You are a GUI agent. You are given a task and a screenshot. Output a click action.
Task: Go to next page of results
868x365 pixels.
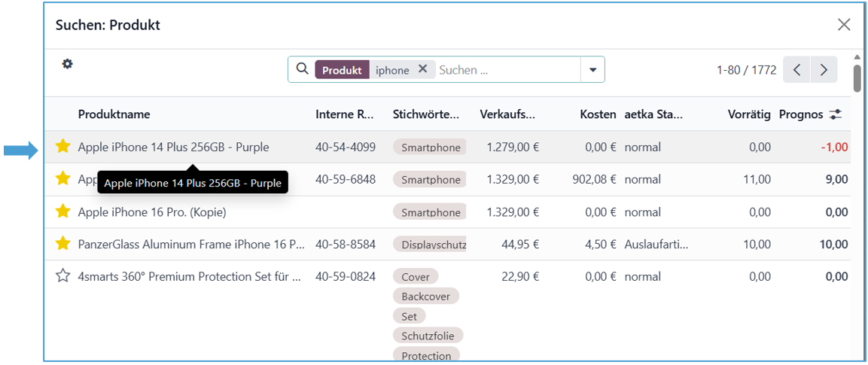point(824,70)
